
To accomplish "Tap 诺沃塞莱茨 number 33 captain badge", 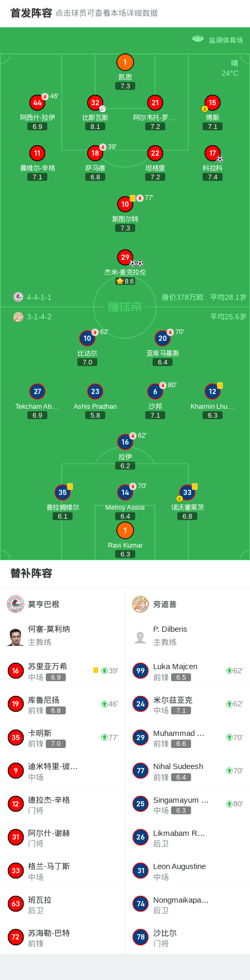I will 187,492.
